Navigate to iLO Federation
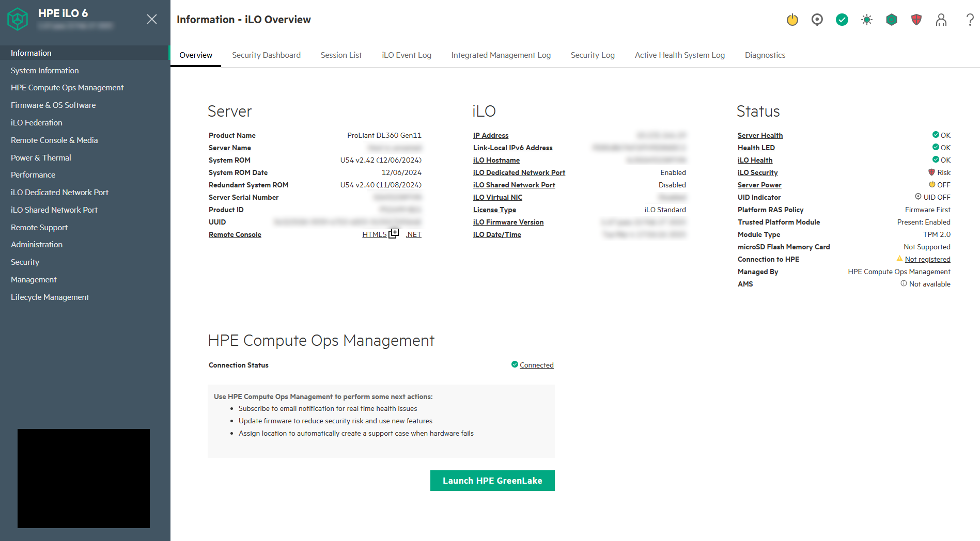 click(37, 123)
